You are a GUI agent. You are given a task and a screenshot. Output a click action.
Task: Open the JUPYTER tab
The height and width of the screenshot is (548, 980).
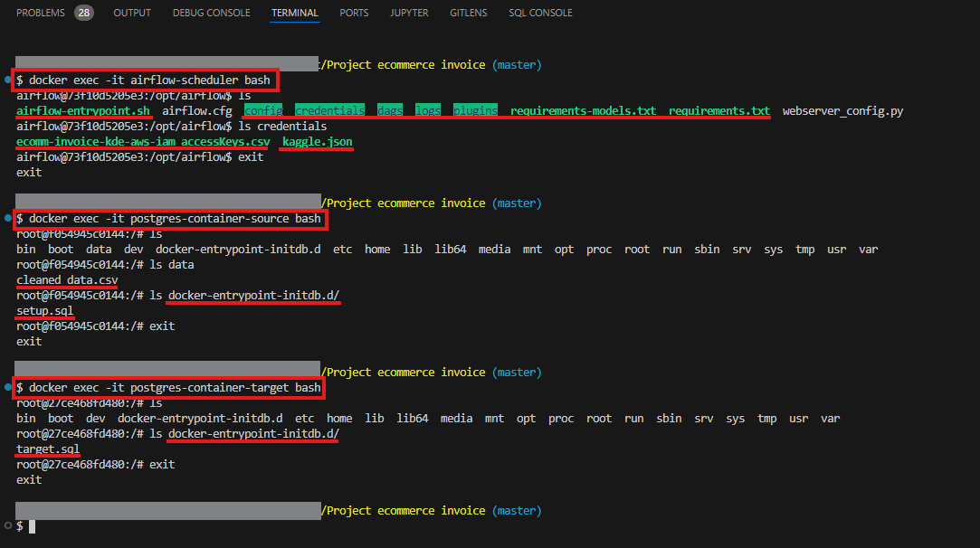point(409,13)
